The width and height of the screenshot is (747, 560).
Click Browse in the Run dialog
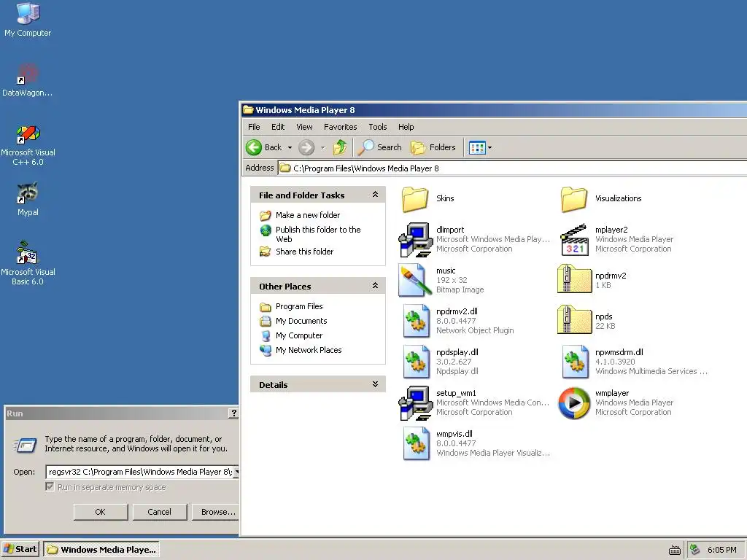(216, 512)
